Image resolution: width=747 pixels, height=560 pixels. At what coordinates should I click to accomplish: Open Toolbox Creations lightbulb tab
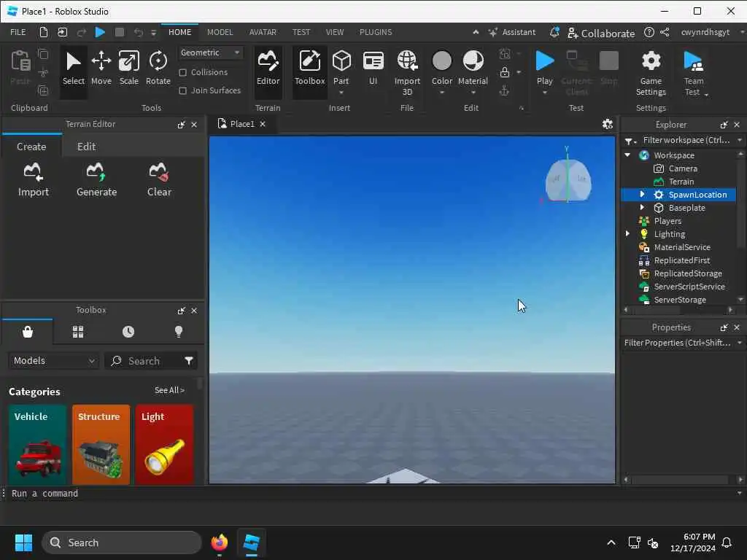pos(179,332)
